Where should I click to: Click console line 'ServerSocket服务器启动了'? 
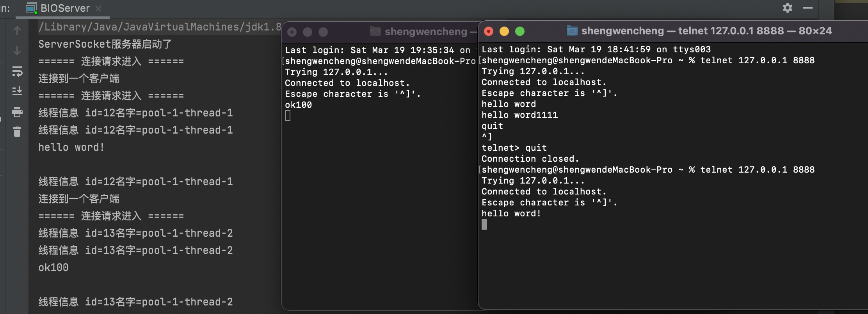(x=105, y=44)
